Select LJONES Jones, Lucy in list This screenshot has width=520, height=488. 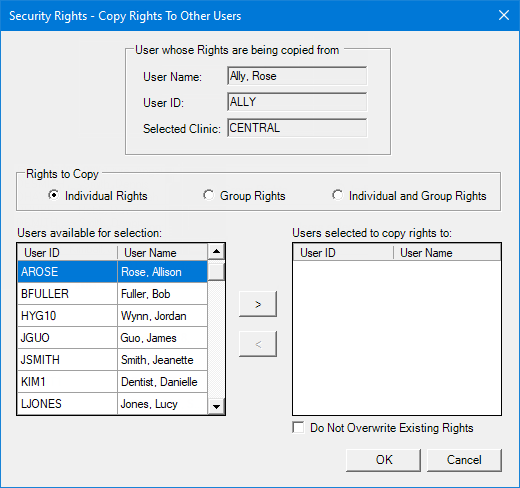coord(112,404)
